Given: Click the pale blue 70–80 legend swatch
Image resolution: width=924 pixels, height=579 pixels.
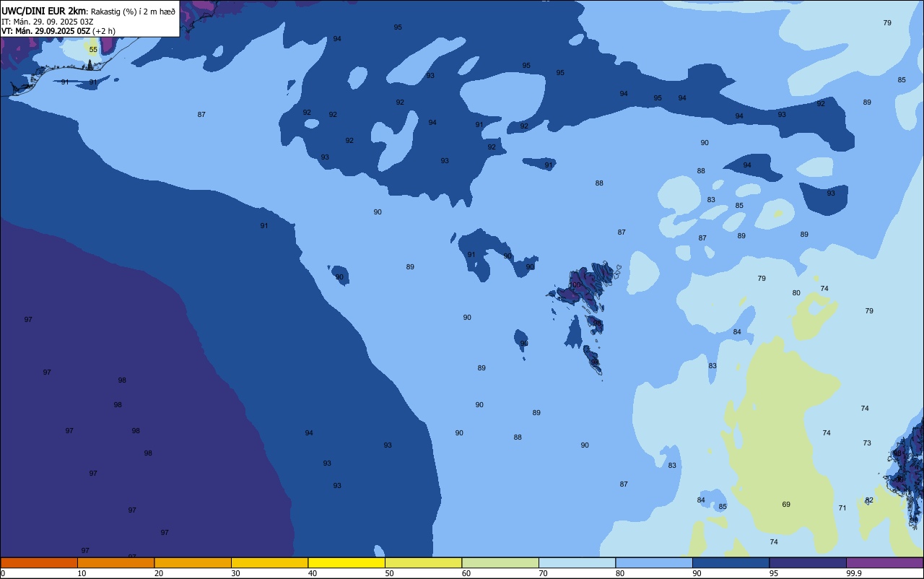Looking at the screenshot, I should pos(577,562).
